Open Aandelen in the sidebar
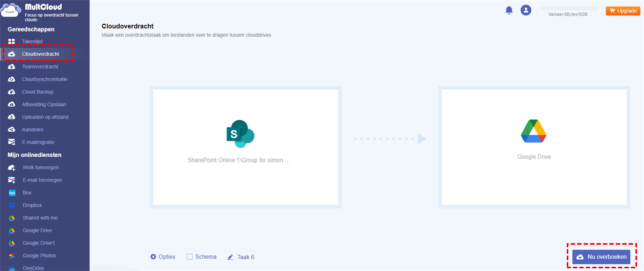Image resolution: width=644 pixels, height=271 pixels. [x=33, y=129]
